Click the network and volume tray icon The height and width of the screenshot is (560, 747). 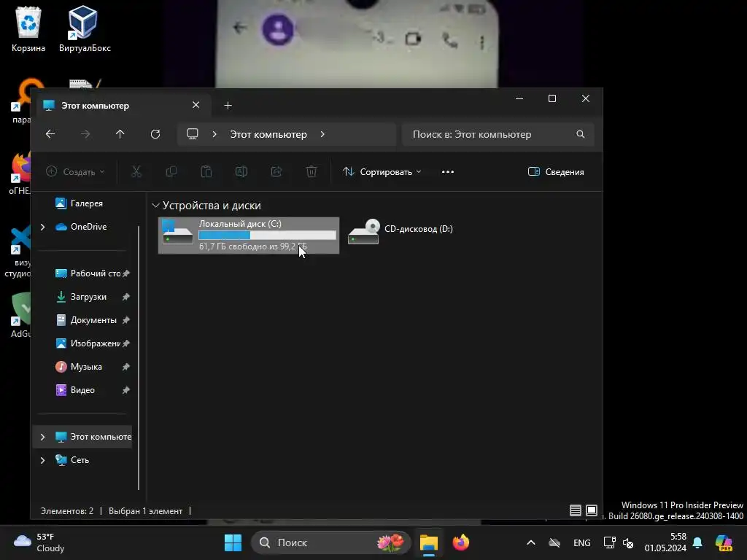pos(619,542)
